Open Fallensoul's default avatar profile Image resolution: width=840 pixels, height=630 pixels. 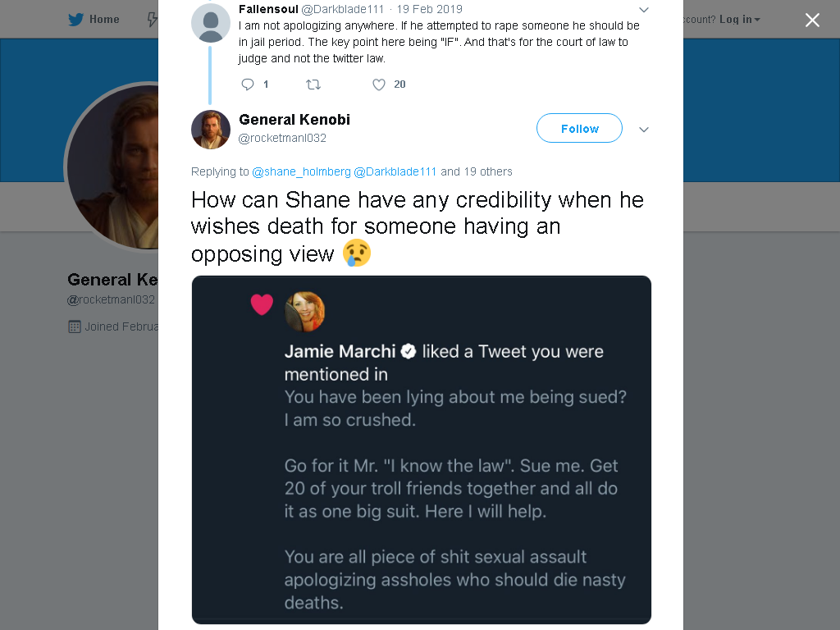(x=211, y=22)
